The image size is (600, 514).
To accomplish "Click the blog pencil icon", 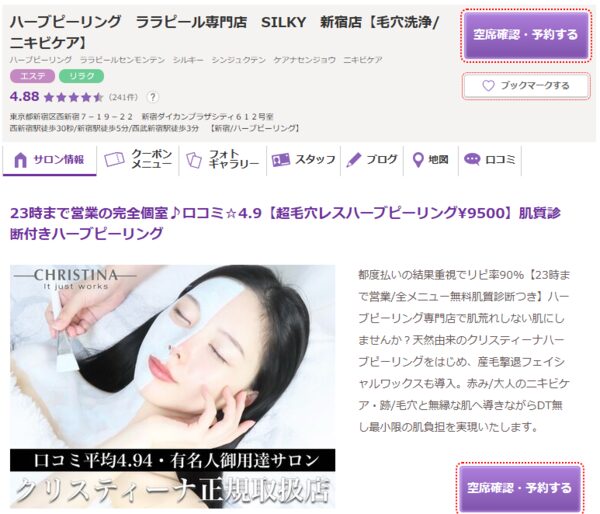I will pyautogui.click(x=354, y=160).
